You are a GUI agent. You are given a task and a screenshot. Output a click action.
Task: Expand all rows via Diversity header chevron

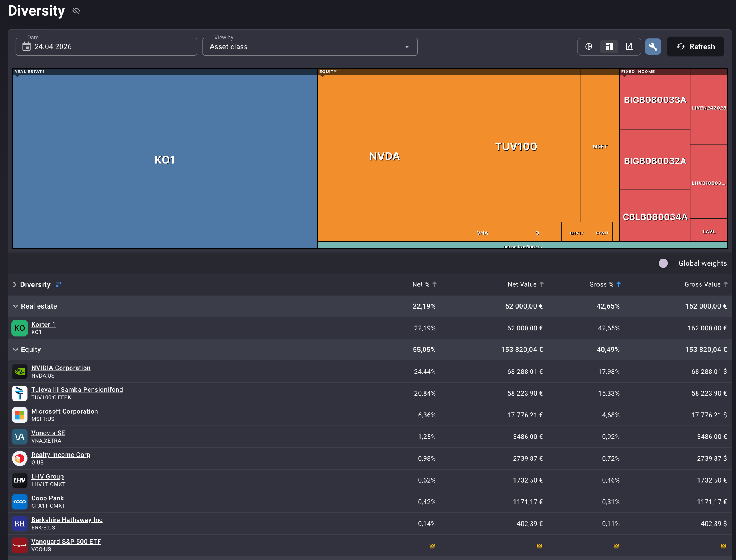[x=15, y=284]
